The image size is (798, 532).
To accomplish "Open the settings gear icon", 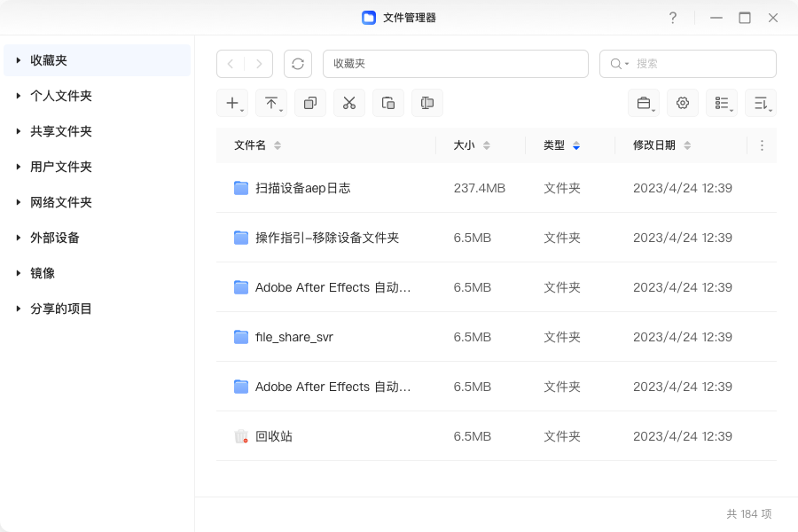I will (x=683, y=103).
